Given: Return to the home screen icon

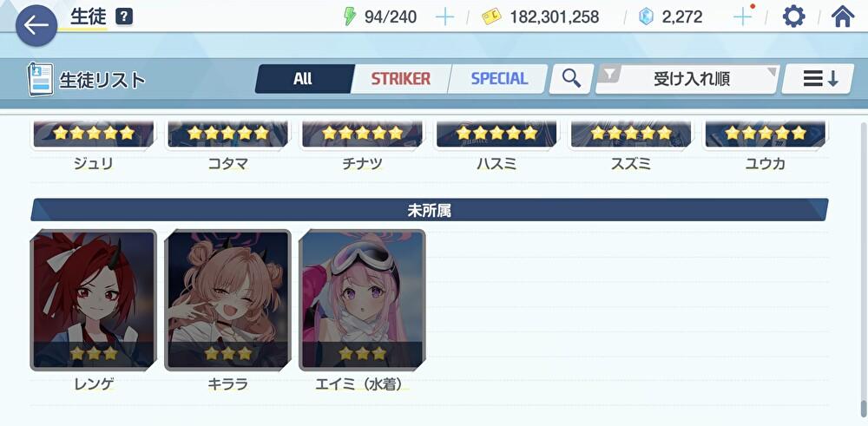Looking at the screenshot, I should (843, 16).
